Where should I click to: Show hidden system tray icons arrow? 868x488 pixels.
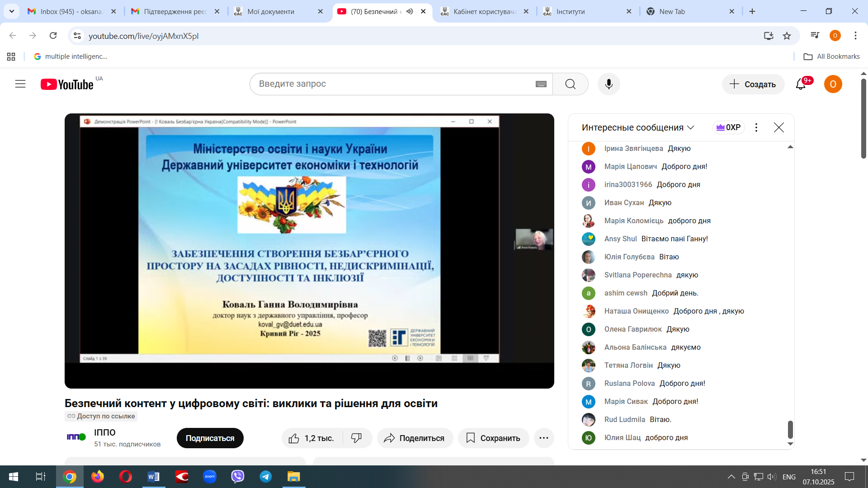(x=731, y=477)
